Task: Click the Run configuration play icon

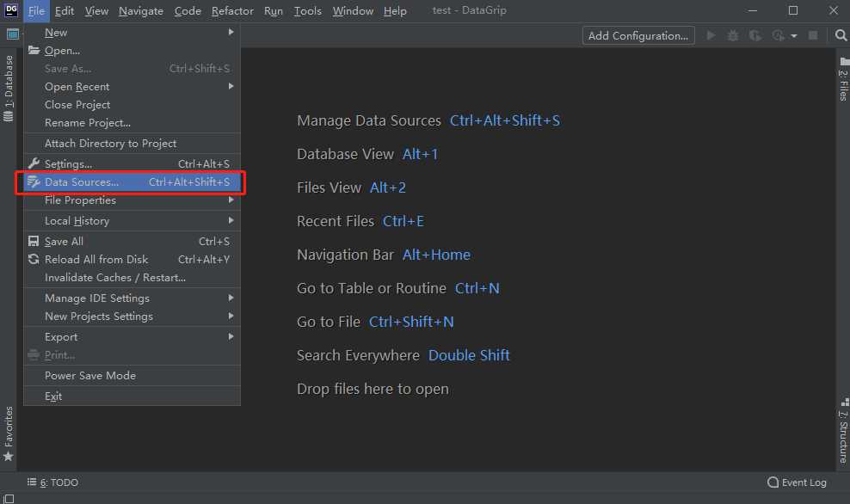Action: (711, 35)
